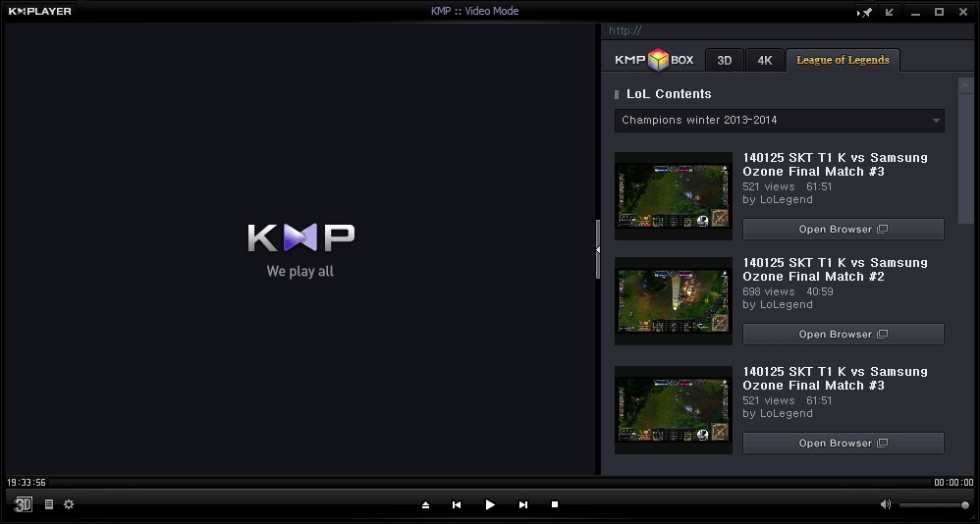
Task: Click the KMPlayer logo menu button
Action: [40, 11]
